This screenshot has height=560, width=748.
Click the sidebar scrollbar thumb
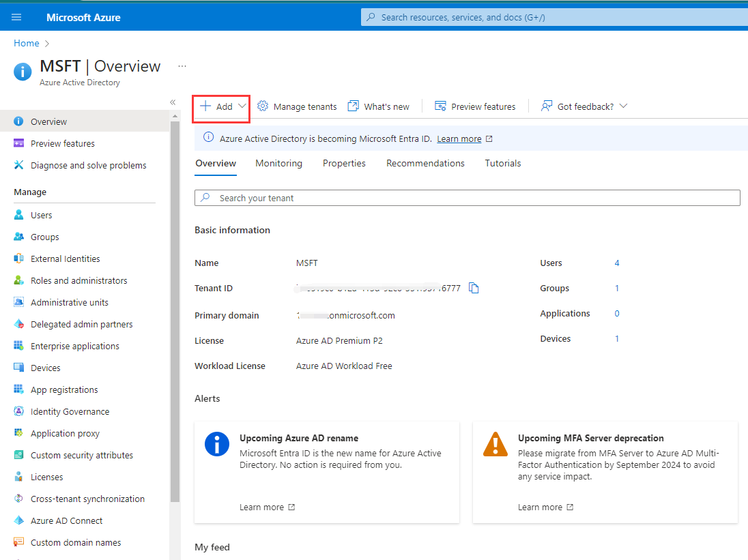(x=175, y=311)
